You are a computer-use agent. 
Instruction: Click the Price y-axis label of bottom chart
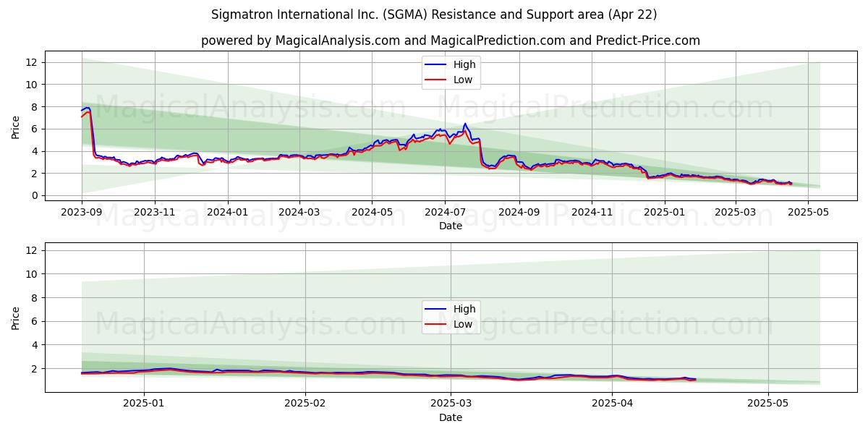coord(16,318)
